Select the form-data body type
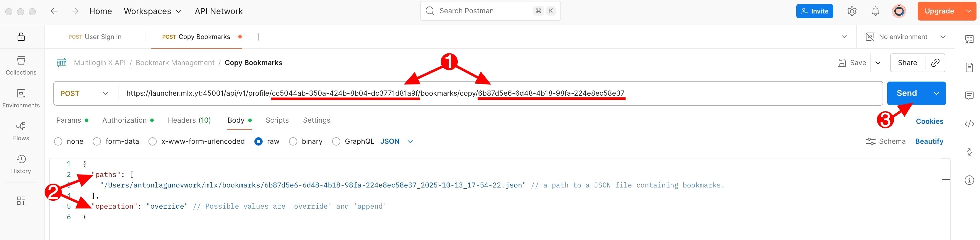Screen dimensions: 980x240 (x=97, y=141)
